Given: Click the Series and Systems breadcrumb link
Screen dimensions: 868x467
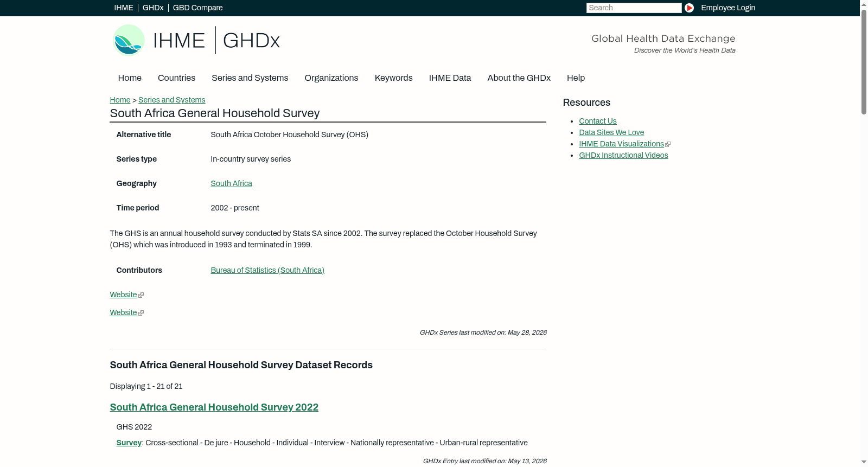Looking at the screenshot, I should point(172,100).
